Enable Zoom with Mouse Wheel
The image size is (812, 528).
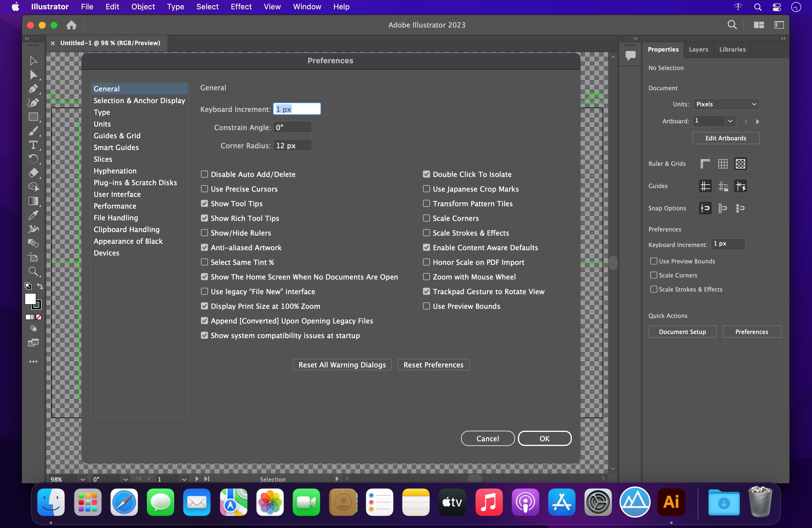pos(426,277)
